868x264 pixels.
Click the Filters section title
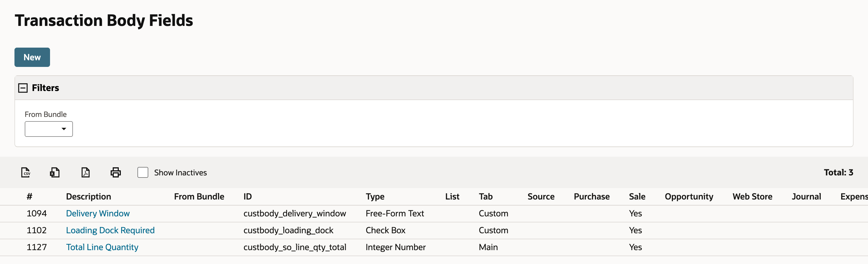[46, 88]
